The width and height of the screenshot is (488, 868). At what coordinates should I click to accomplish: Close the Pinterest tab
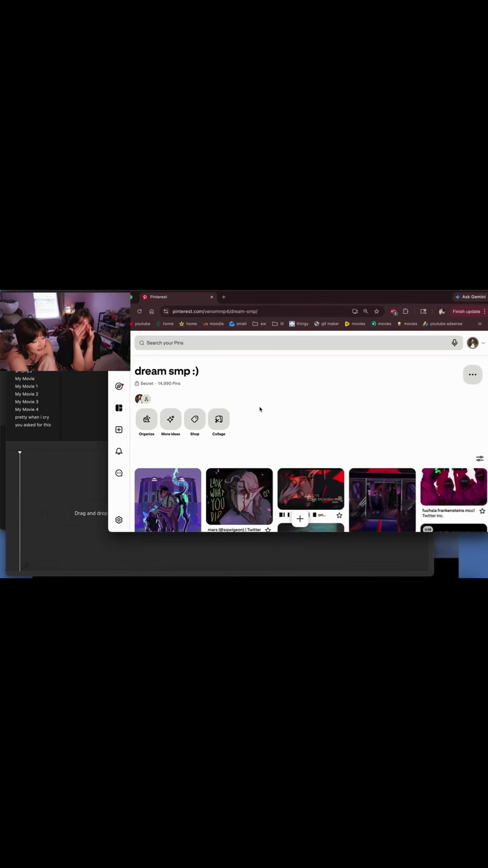tap(211, 297)
